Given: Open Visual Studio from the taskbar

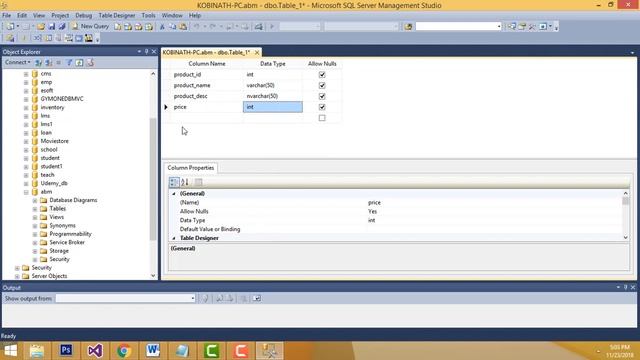Looking at the screenshot, I should tap(95, 351).
